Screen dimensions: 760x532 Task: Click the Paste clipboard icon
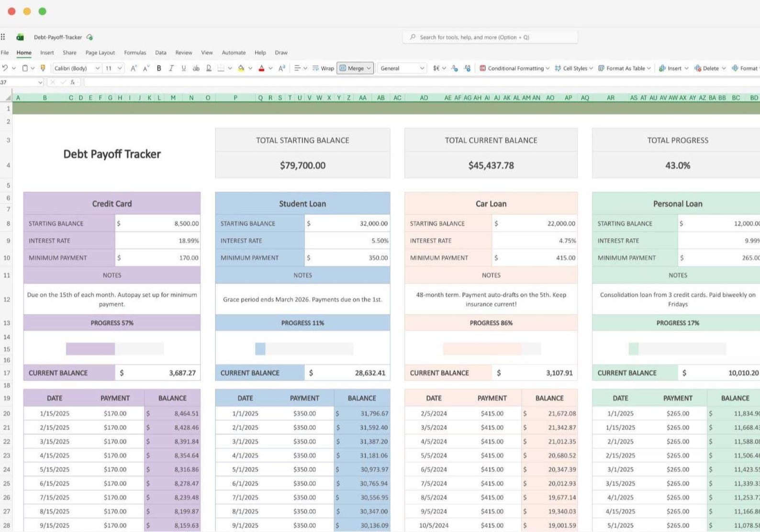coord(25,68)
